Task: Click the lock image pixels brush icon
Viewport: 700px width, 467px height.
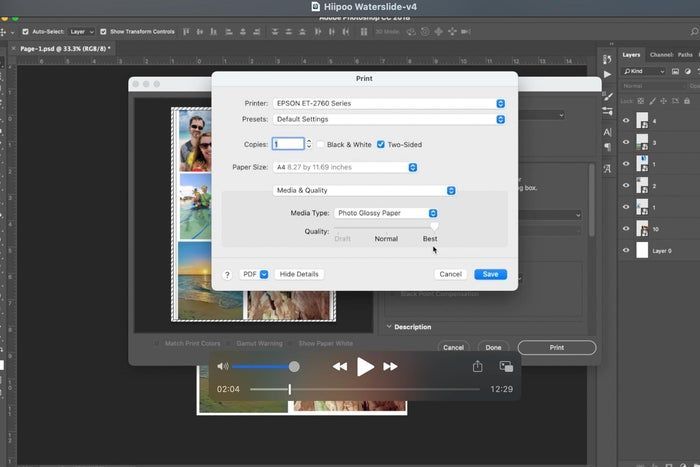Action: click(x=653, y=101)
